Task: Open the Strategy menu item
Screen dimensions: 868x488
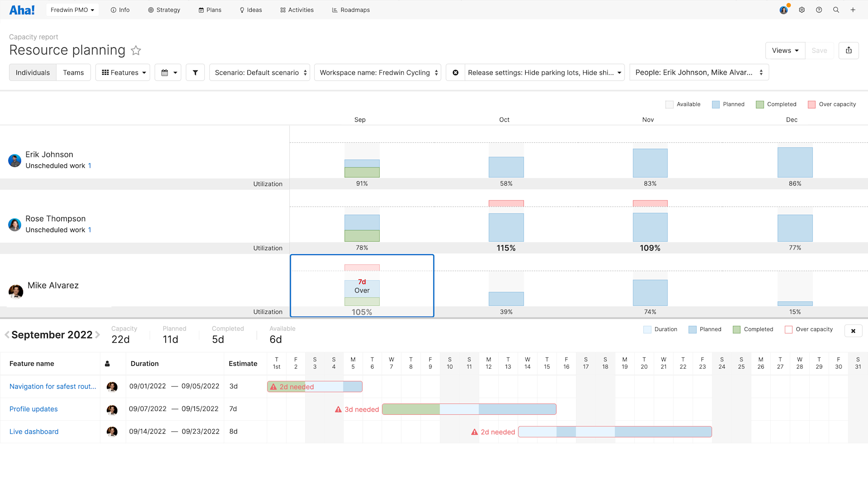Action: [x=164, y=10]
